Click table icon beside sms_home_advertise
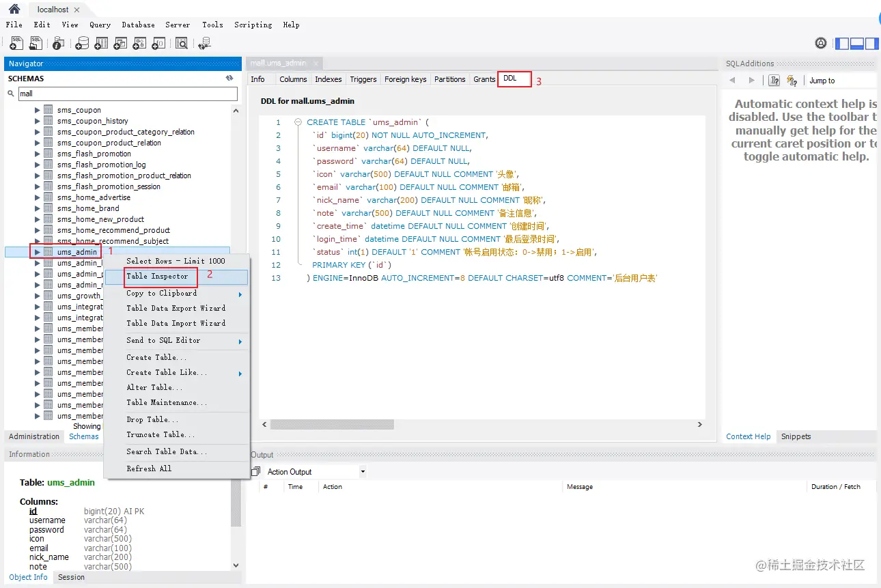This screenshot has width=881, height=588. pyautogui.click(x=48, y=197)
